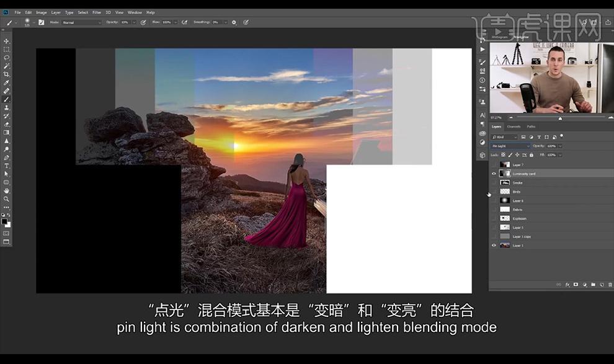Open the Image menu
Image resolution: width=614 pixels, height=364 pixels.
[x=42, y=12]
